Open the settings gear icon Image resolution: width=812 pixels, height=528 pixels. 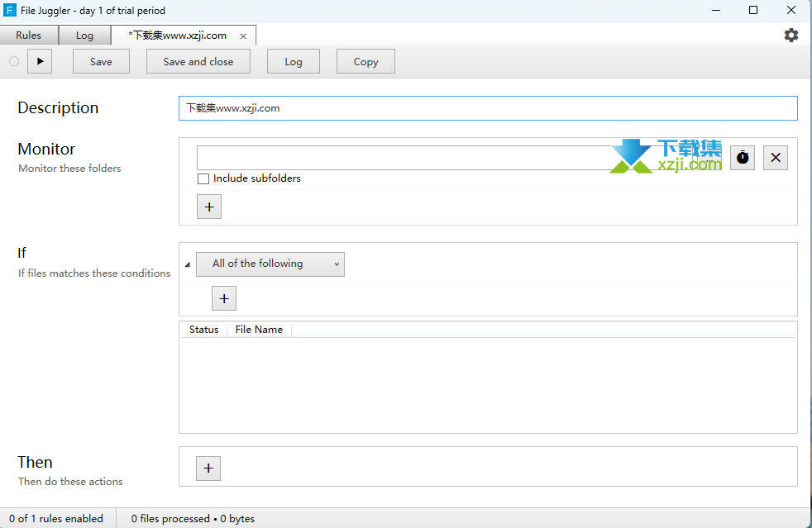click(791, 36)
